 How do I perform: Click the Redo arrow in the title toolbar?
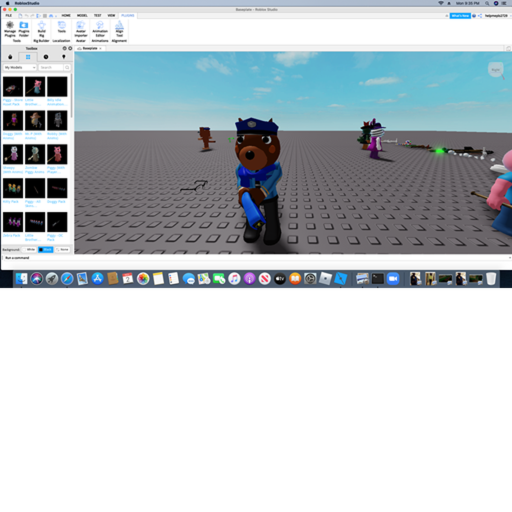[x=33, y=16]
